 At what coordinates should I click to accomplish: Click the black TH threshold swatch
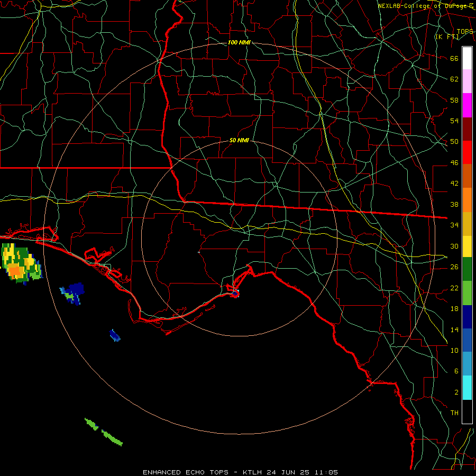467,411
